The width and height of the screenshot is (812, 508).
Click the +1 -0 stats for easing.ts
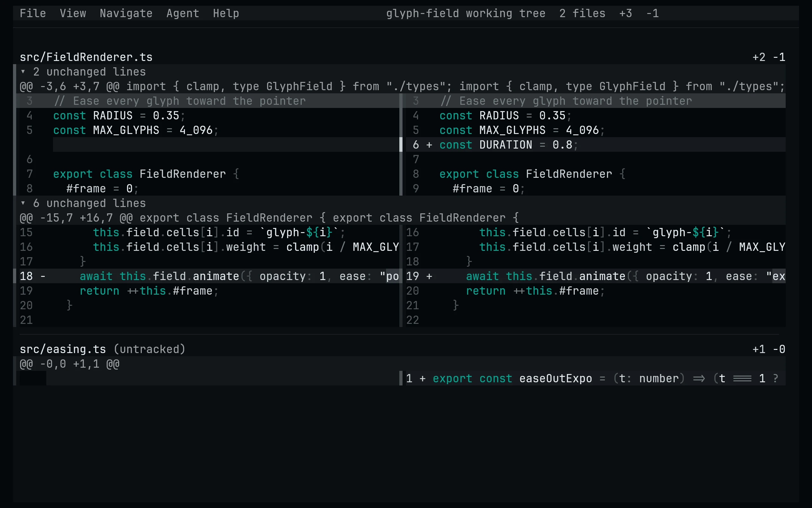tap(769, 349)
